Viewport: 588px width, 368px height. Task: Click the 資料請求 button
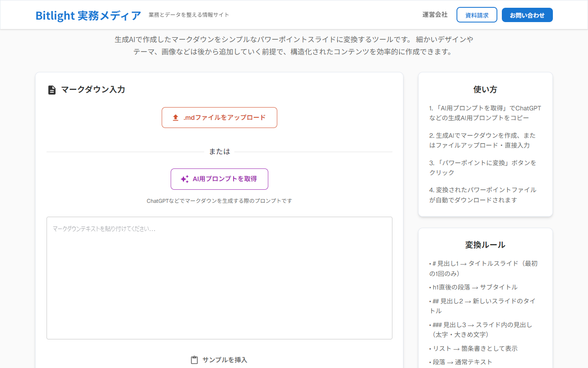point(477,15)
